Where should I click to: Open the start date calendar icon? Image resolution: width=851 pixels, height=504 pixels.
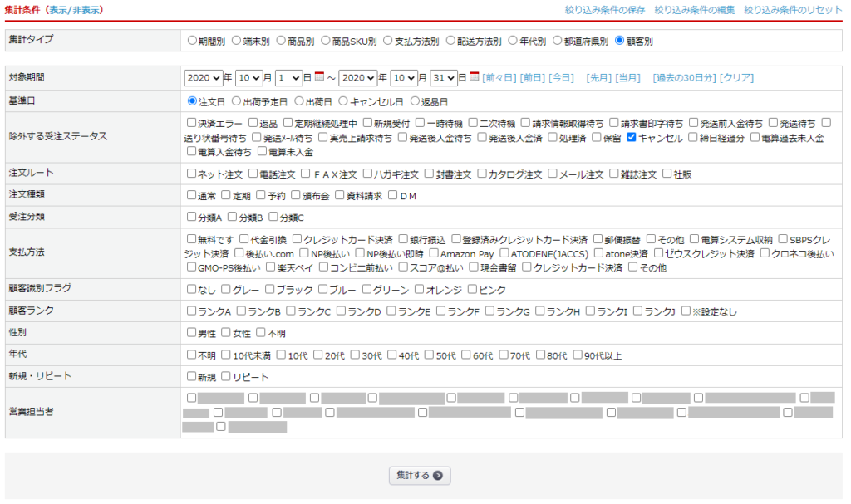pos(319,77)
